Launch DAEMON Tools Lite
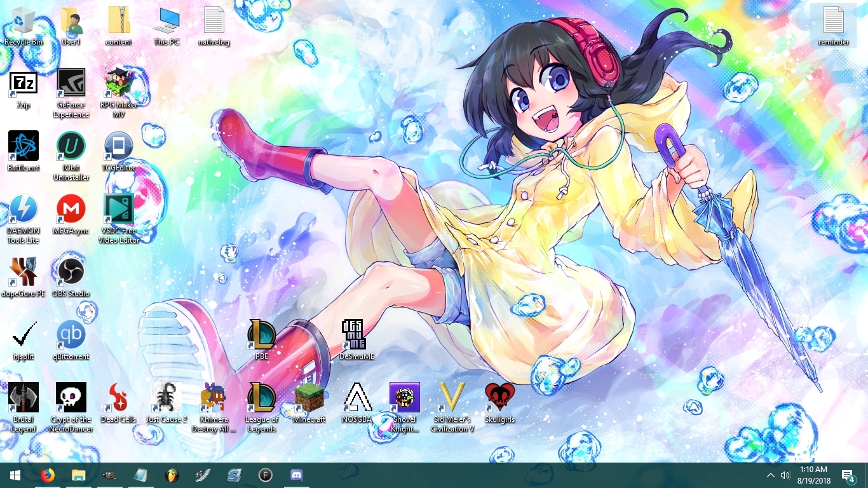This screenshot has width=868, height=488. pyautogui.click(x=24, y=219)
